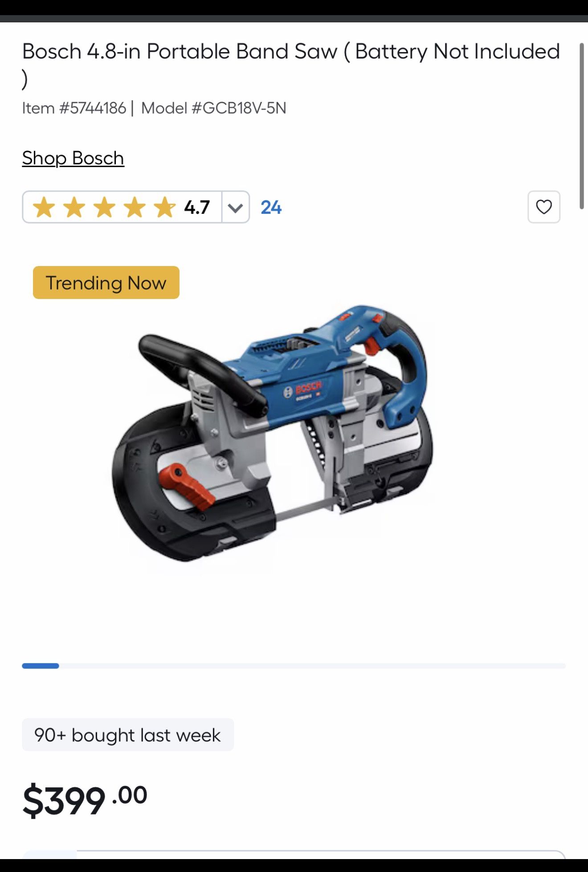The image size is (588, 872).
Task: Click the fourth gold star in the rating
Action: pos(135,208)
